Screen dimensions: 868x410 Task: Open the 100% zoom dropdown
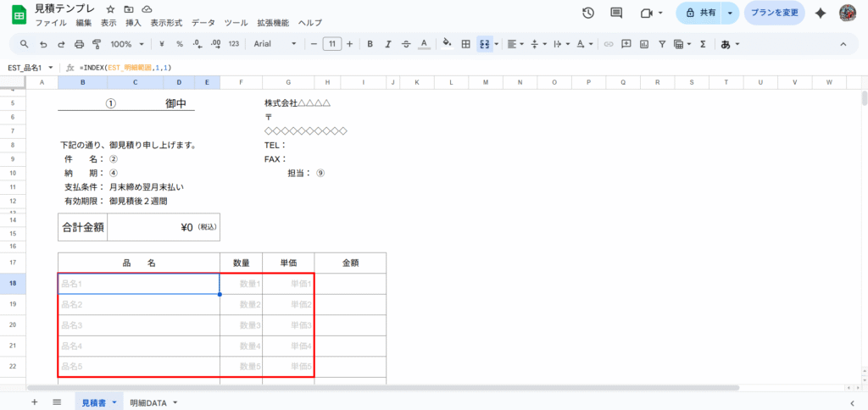point(127,43)
